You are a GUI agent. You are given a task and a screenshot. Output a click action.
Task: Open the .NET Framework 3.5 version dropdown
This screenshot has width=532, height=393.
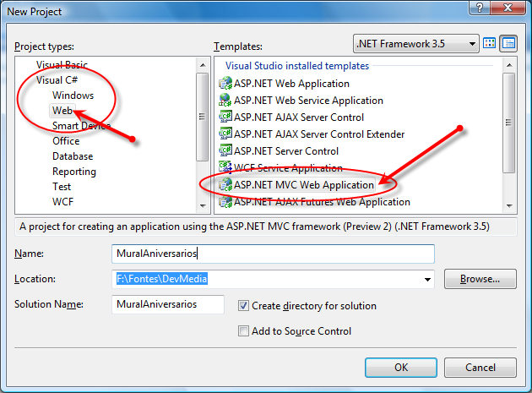pyautogui.click(x=415, y=43)
